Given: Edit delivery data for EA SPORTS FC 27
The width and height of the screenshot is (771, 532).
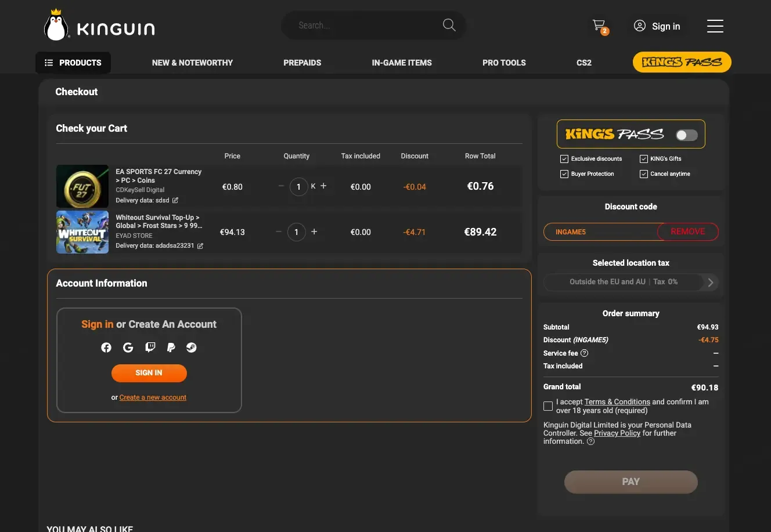Looking at the screenshot, I should (175, 200).
